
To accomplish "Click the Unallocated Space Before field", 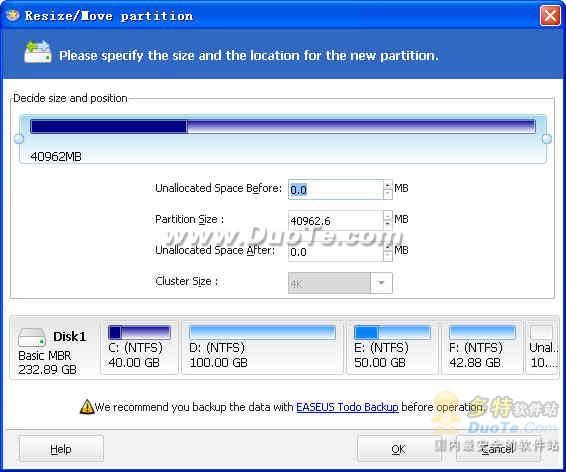I will pos(335,189).
